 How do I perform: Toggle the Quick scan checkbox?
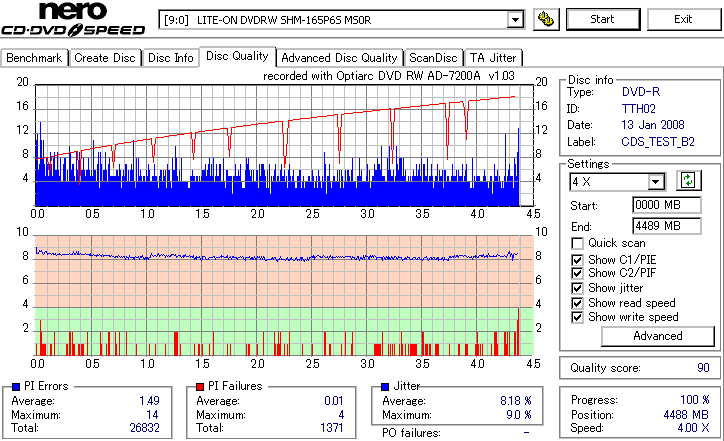[x=577, y=243]
